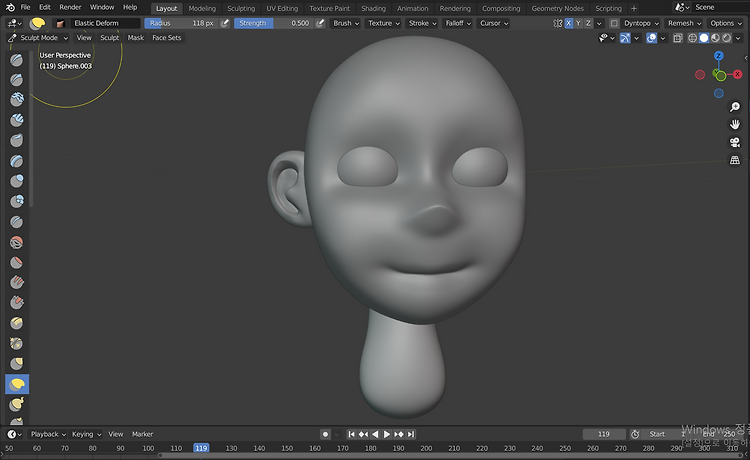Open the Remesh dropdown
The height and width of the screenshot is (460, 750).
click(683, 23)
